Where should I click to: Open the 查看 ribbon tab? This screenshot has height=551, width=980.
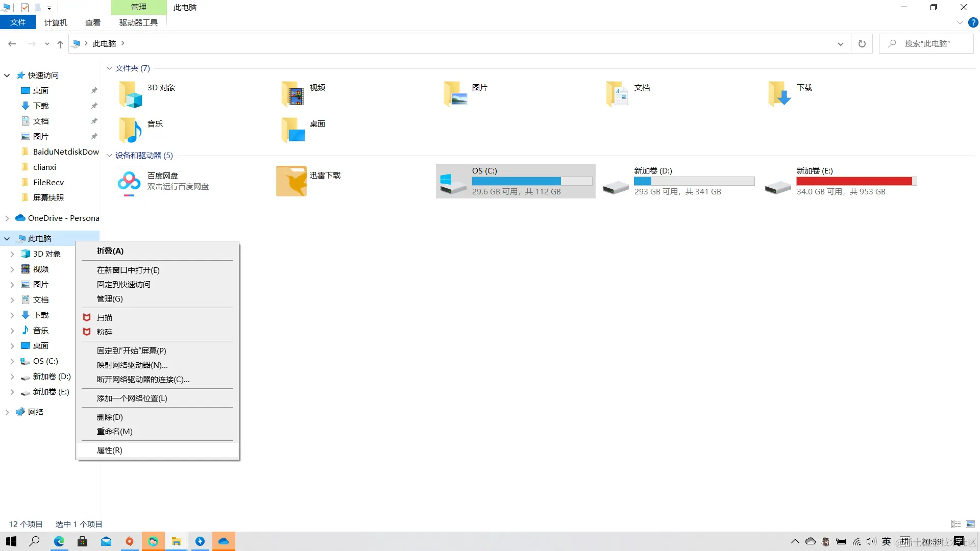[x=92, y=22]
